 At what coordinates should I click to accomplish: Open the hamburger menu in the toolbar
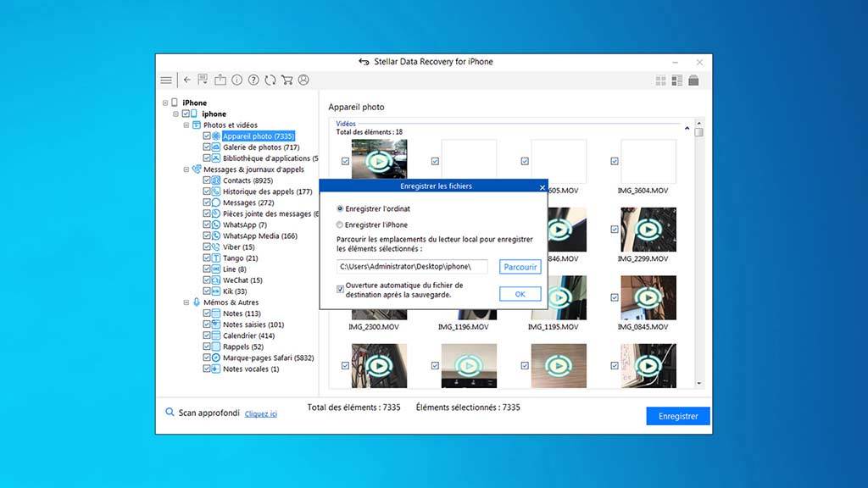pyautogui.click(x=166, y=80)
